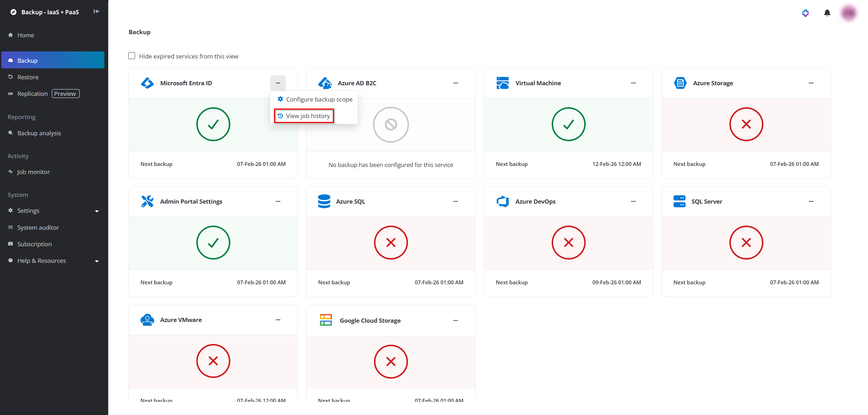
Task: Click the Preview badge next to Replication
Action: [x=66, y=94]
